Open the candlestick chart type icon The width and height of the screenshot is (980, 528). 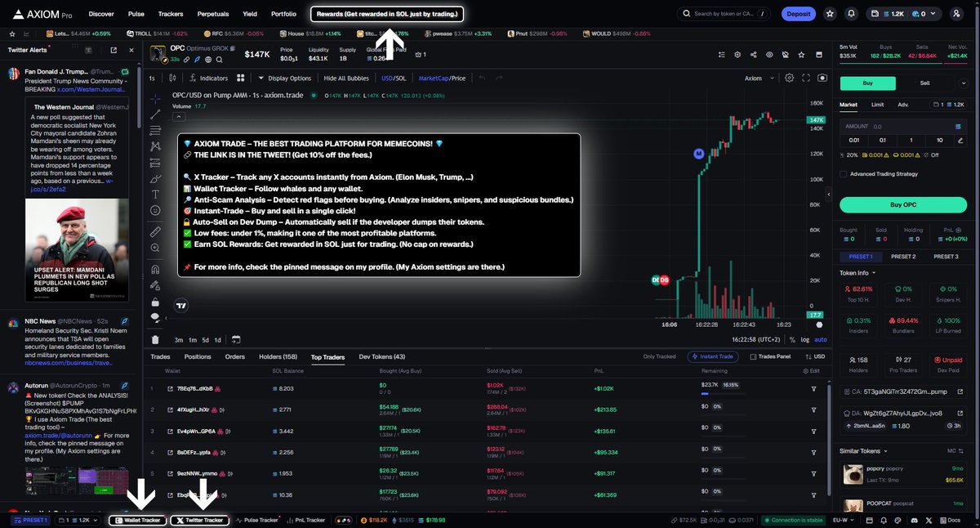[x=172, y=78]
